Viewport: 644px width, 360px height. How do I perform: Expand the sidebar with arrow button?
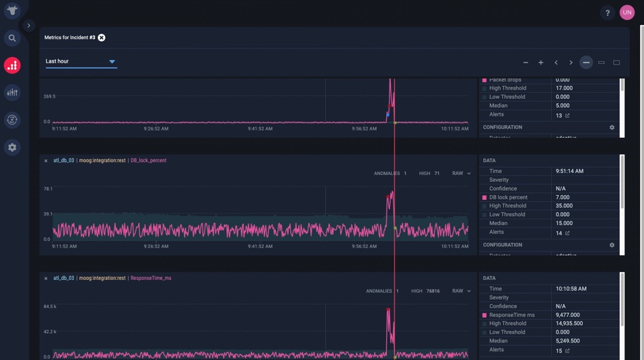tap(28, 26)
